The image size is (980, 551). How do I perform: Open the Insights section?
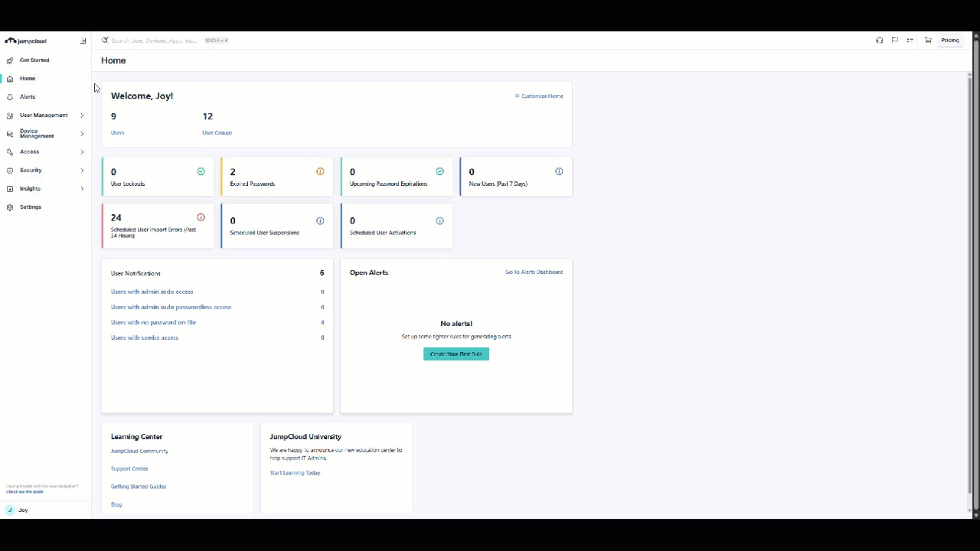point(29,188)
